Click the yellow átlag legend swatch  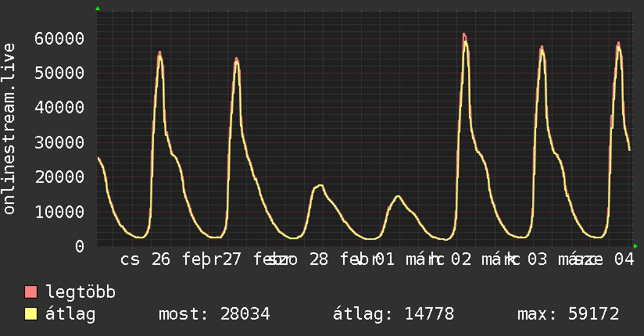pos(30,314)
